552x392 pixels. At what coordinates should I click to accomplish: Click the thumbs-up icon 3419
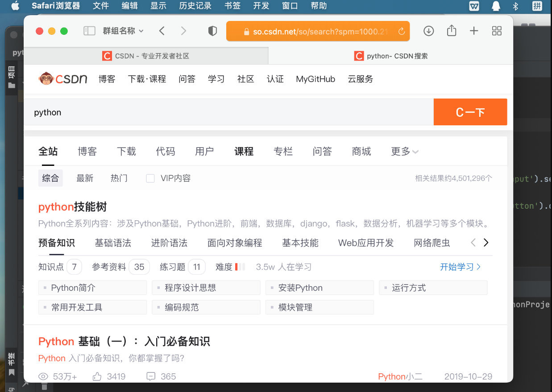(x=97, y=376)
